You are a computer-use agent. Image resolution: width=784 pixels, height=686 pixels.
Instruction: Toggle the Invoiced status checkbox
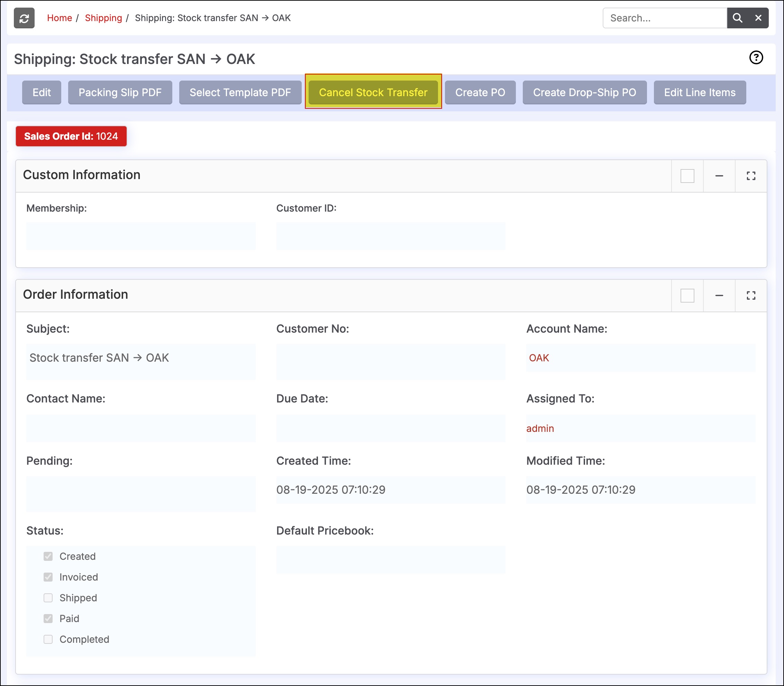coord(48,577)
